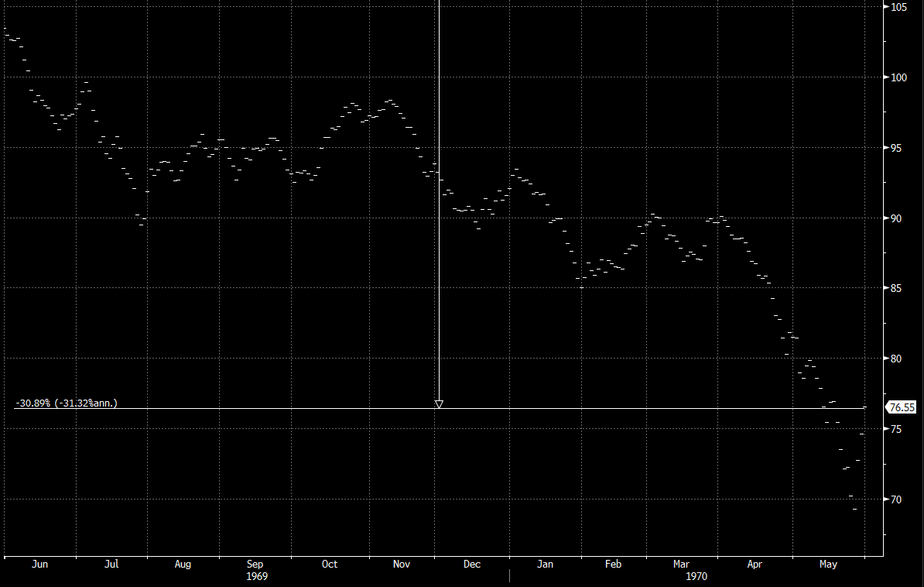Click the 105 y-axis label
Screen dimensions: 924x587
(x=898, y=7)
